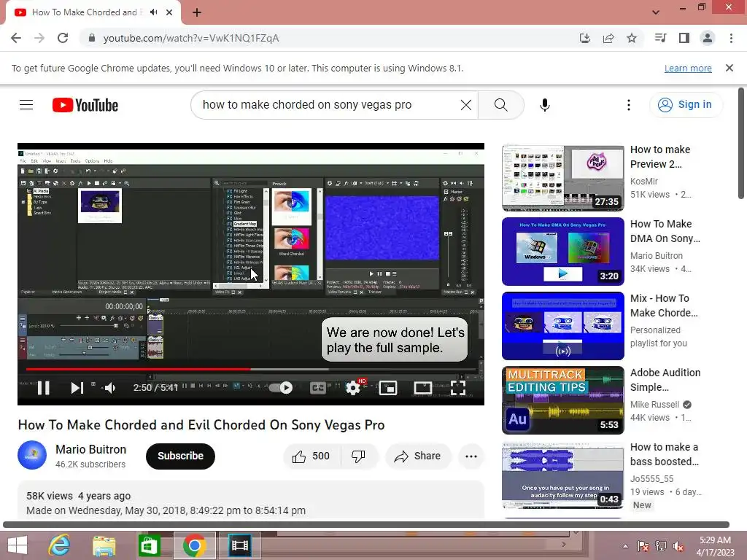Skip to next video
Image resolution: width=747 pixels, height=560 pixels.
click(77, 388)
